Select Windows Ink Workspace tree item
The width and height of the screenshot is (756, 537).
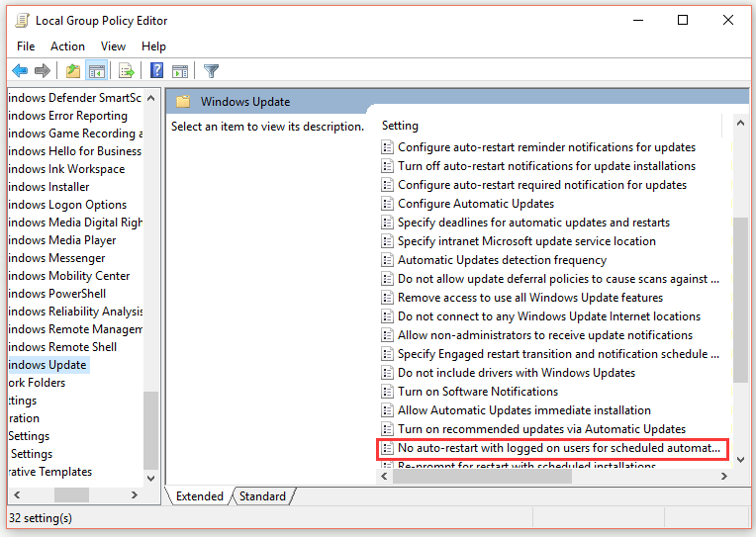coord(66,169)
